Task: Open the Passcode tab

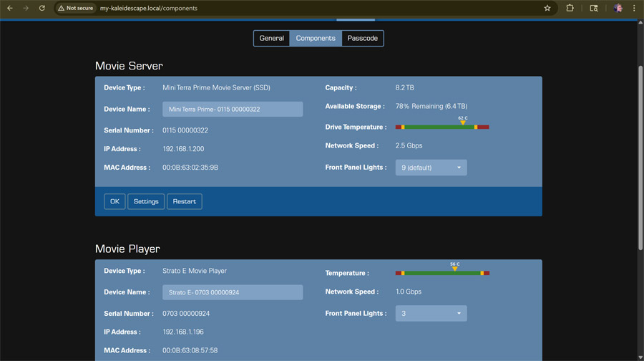Action: tap(362, 38)
